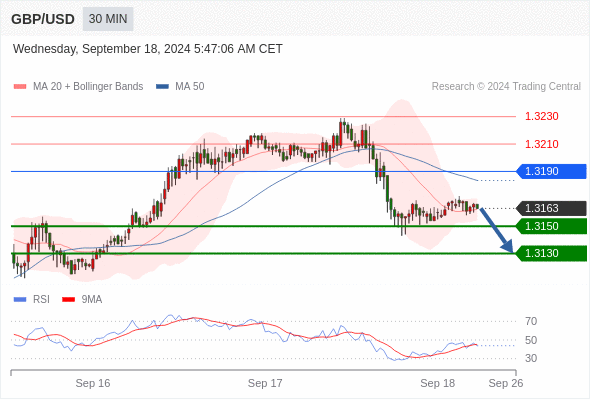Click the 1.3210 resistance level label

tap(541, 144)
